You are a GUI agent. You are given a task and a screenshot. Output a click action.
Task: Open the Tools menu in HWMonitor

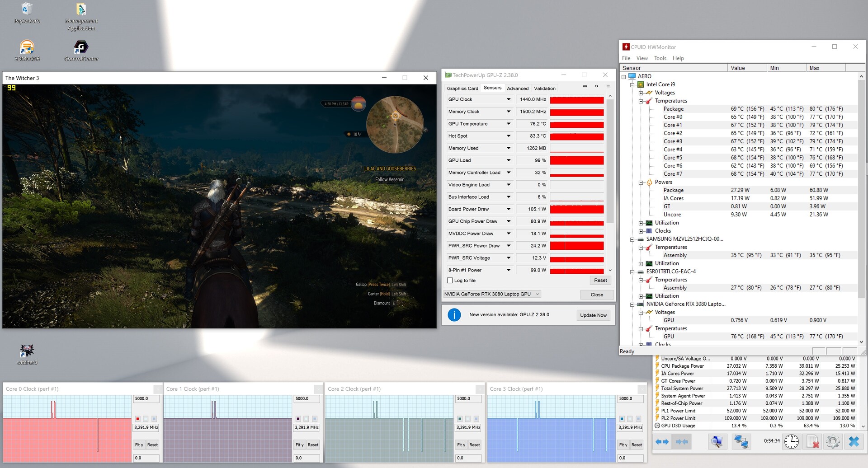pyautogui.click(x=660, y=58)
